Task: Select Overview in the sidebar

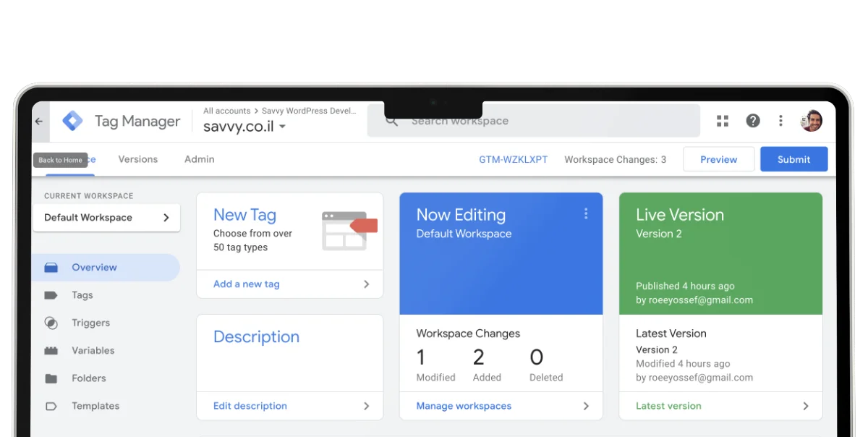Action: tap(106, 268)
